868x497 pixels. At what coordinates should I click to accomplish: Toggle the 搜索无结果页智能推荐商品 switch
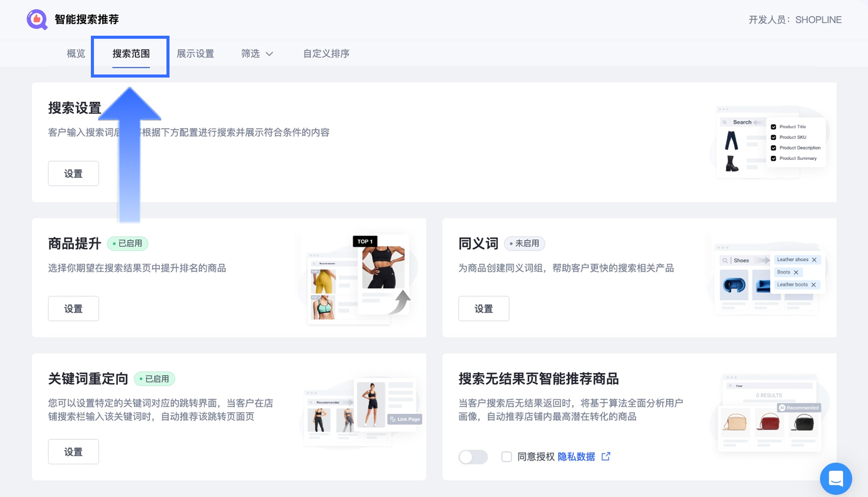[x=473, y=457]
